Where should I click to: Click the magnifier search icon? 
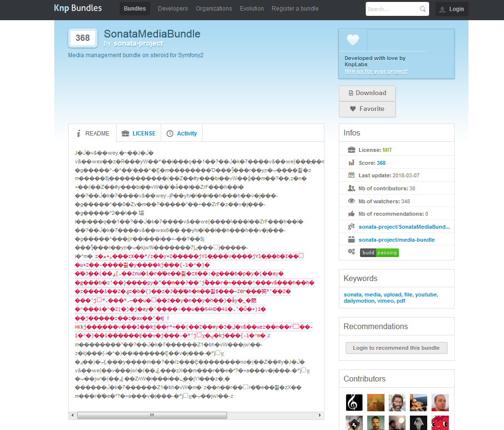423,9
